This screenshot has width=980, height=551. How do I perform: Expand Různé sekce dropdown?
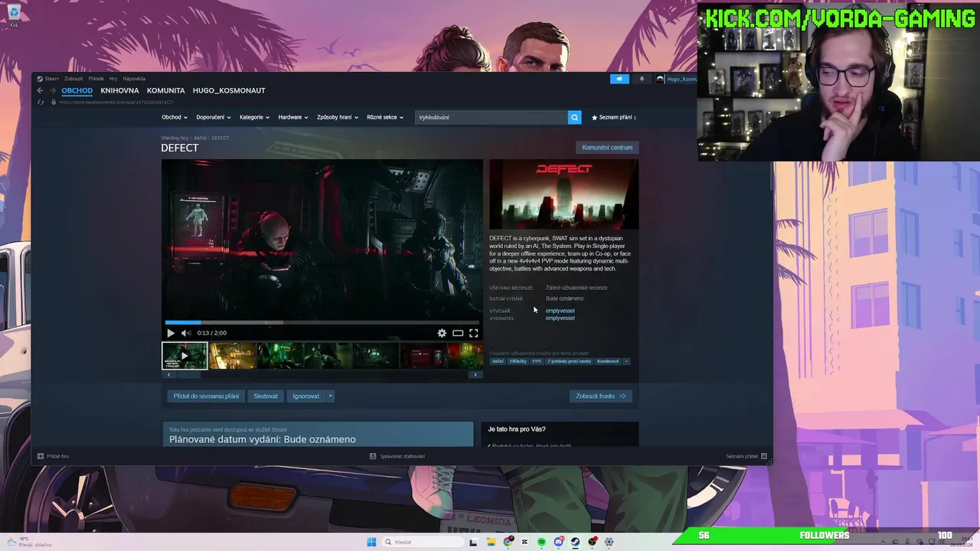(385, 117)
